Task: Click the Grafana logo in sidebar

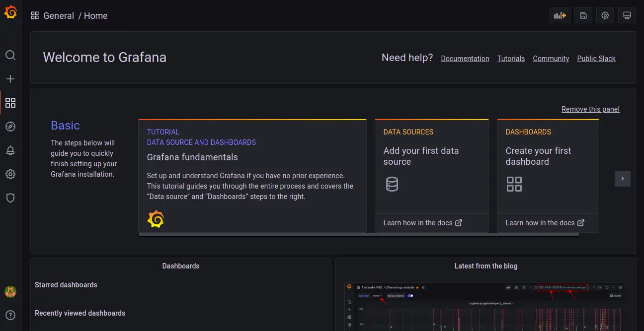Action: 10,12
